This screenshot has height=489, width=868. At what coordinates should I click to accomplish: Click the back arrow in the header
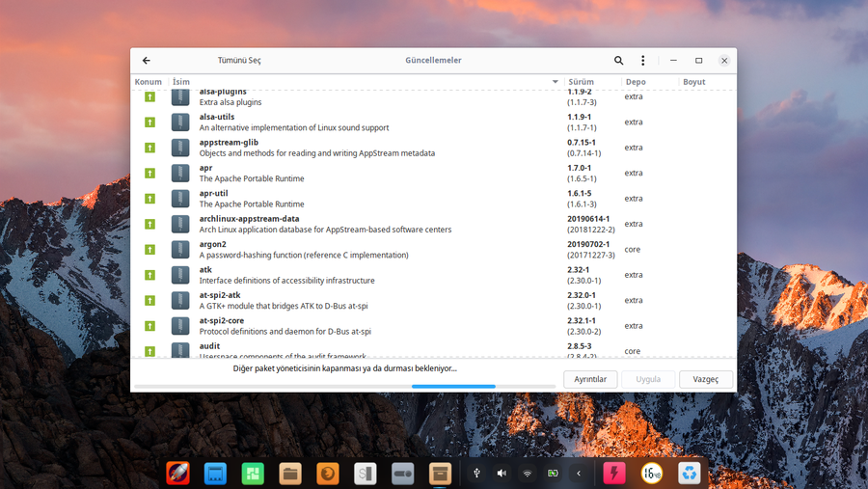click(147, 61)
